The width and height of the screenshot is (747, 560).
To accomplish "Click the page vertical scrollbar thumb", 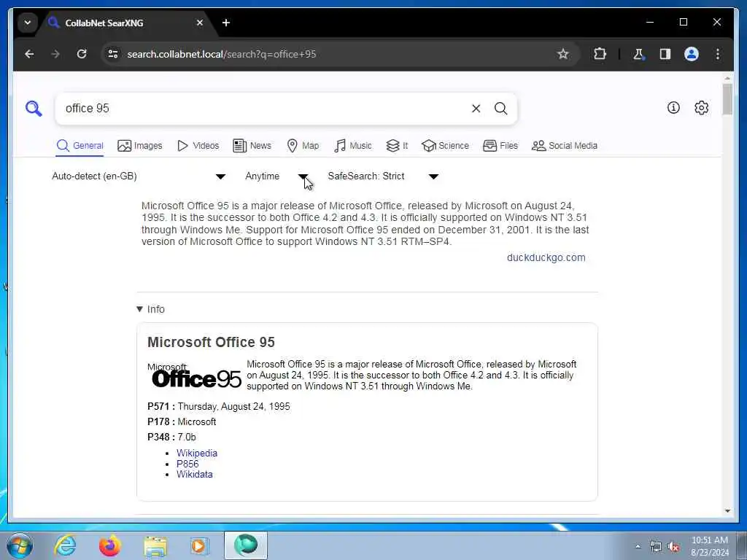I will tap(727, 99).
